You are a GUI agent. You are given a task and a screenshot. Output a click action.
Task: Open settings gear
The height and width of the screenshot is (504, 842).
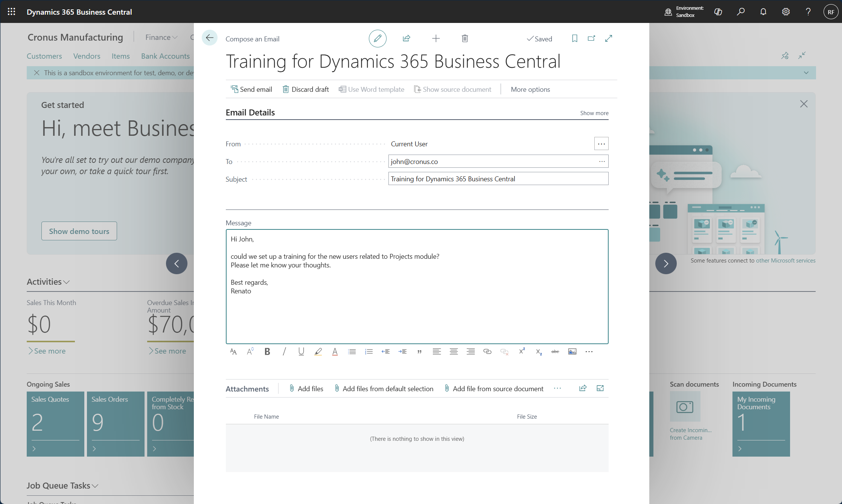tap(786, 12)
